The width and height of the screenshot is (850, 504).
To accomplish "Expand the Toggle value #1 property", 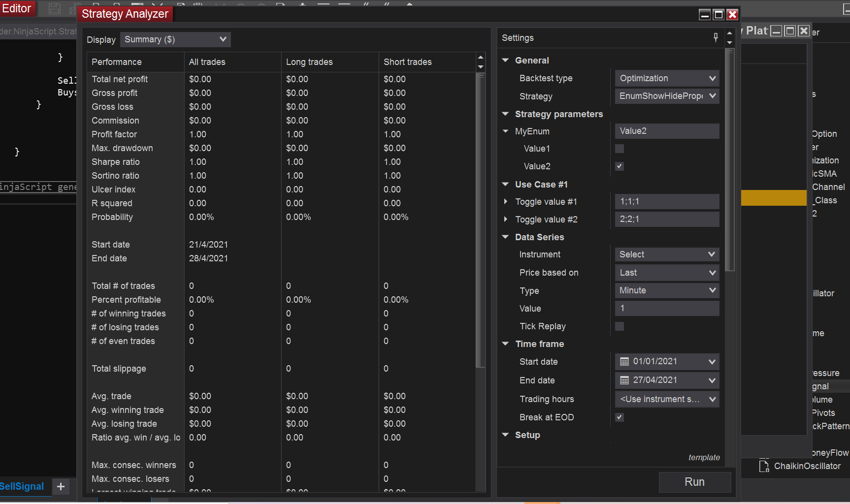I will tap(506, 202).
